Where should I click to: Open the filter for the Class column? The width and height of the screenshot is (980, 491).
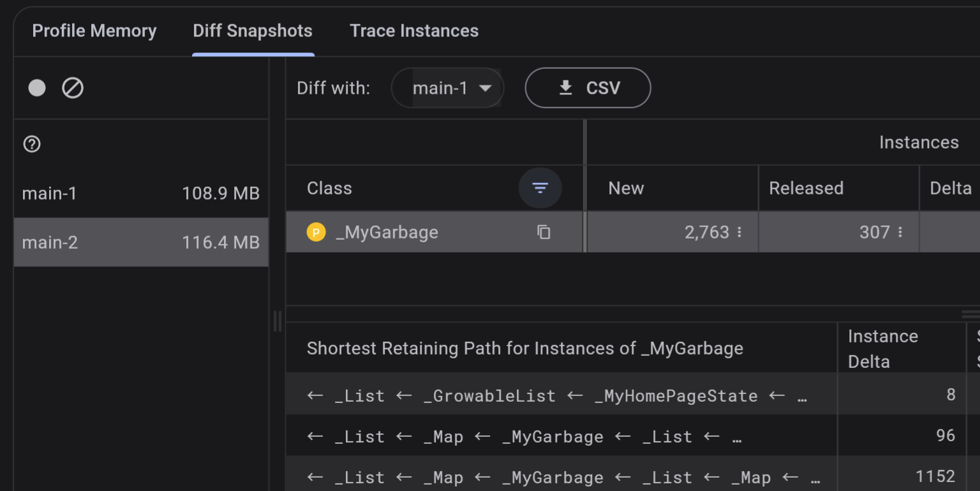pyautogui.click(x=540, y=188)
